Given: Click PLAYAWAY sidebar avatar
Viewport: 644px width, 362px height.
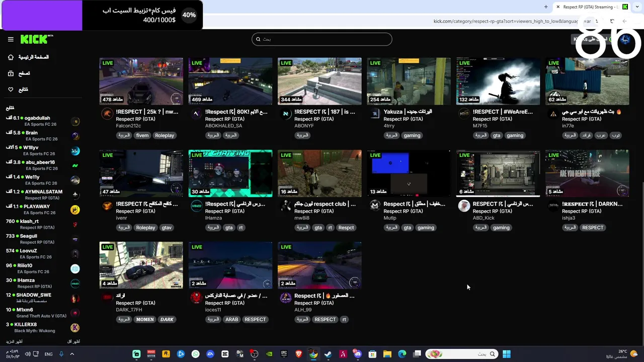Looking at the screenshot, I should click(x=75, y=210).
